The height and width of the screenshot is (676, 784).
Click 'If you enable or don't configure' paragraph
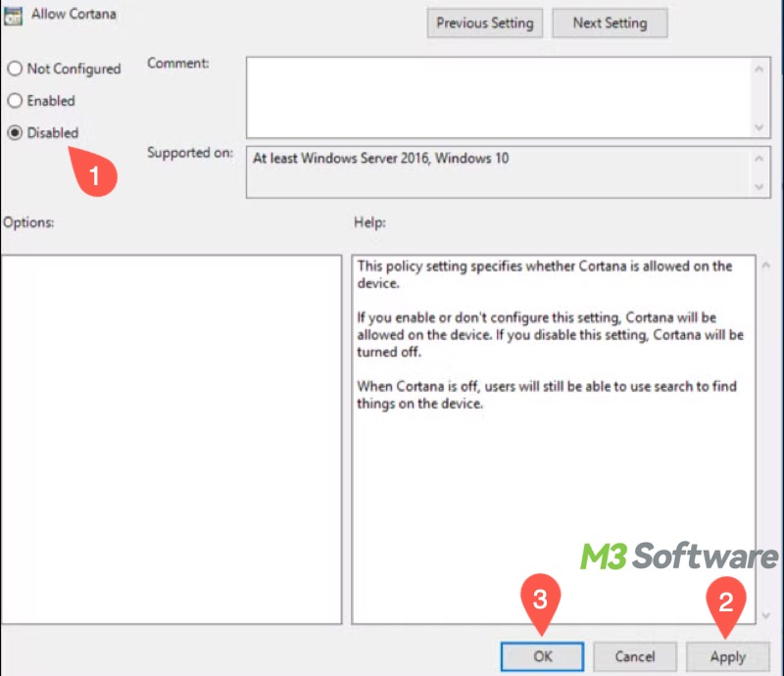(x=550, y=334)
